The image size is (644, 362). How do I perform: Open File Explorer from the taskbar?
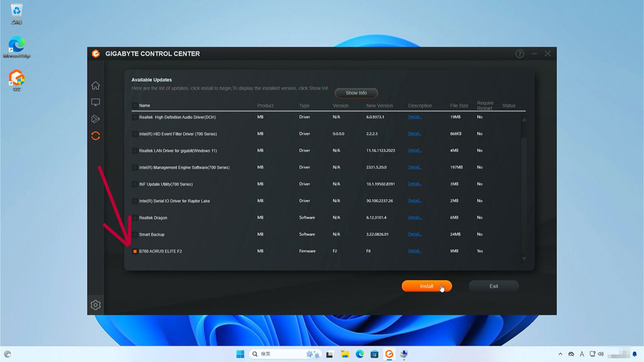click(x=344, y=354)
